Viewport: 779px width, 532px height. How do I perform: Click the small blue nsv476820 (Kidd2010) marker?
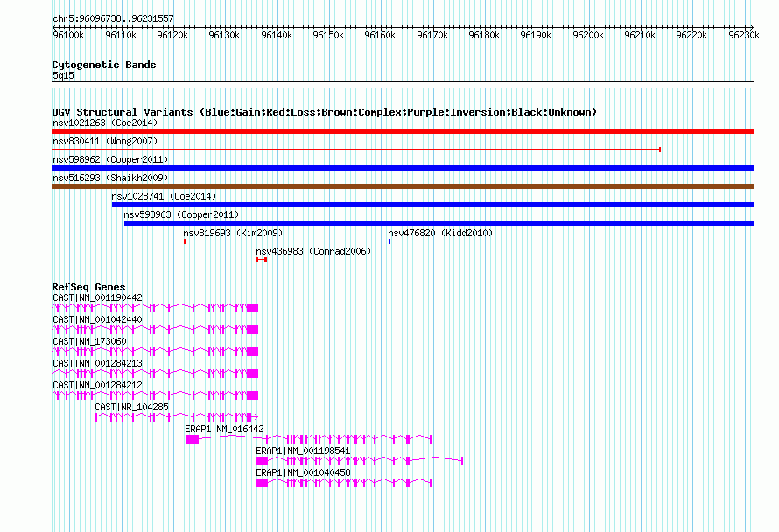click(389, 241)
